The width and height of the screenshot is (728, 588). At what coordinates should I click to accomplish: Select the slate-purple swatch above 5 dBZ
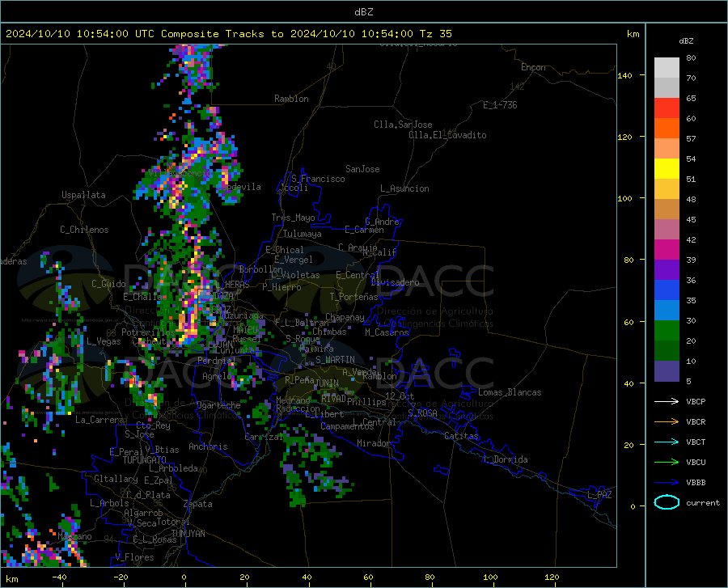click(x=667, y=370)
